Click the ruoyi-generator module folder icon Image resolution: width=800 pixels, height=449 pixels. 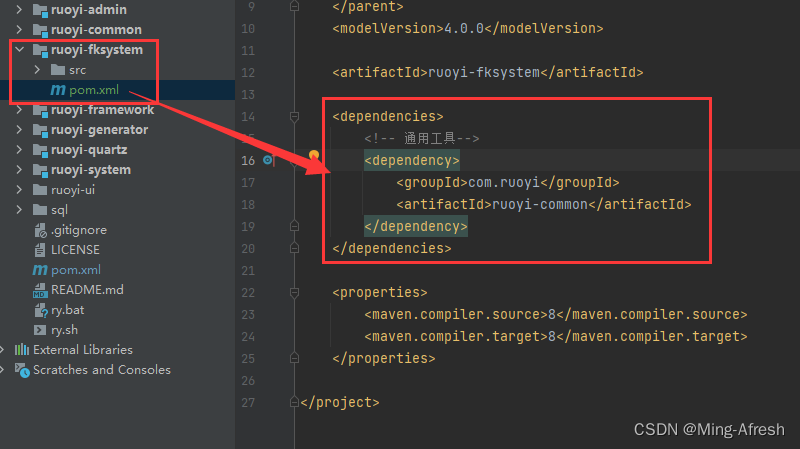[40, 130]
